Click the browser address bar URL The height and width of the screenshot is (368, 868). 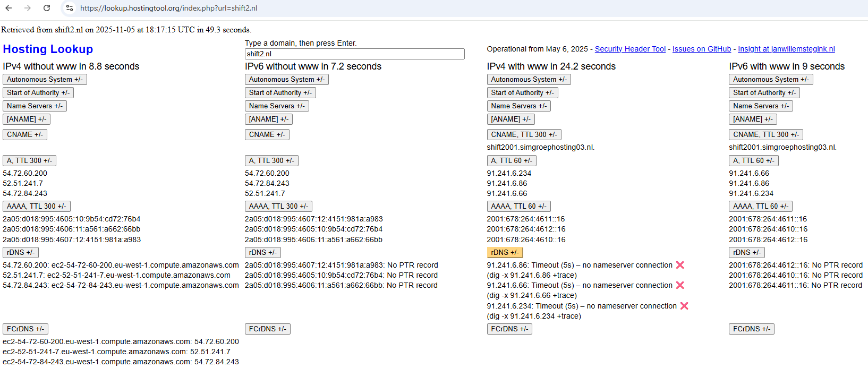[169, 8]
